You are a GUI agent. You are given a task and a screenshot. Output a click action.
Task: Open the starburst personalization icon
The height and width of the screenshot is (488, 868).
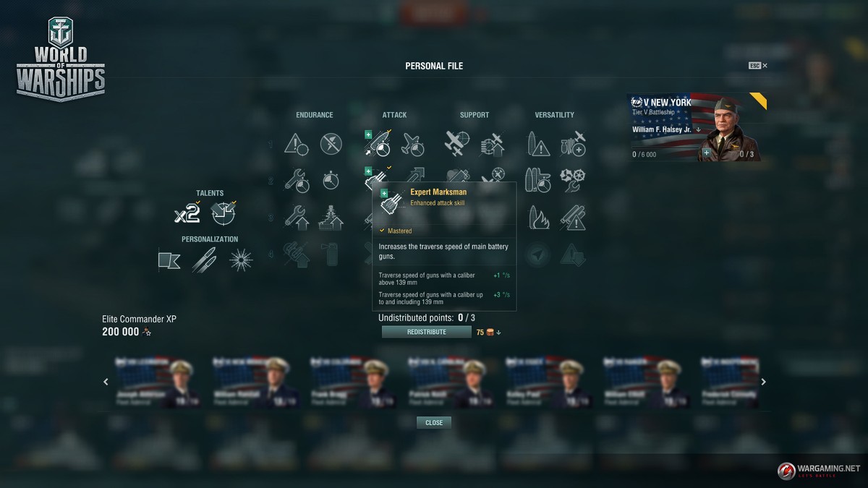[241, 260]
